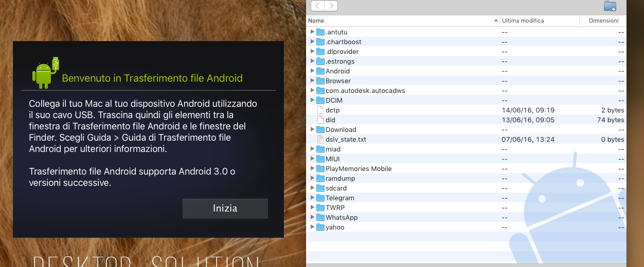The height and width of the screenshot is (267, 644).
Task: Click the dslv_state.txt file icon
Action: pyautogui.click(x=320, y=139)
